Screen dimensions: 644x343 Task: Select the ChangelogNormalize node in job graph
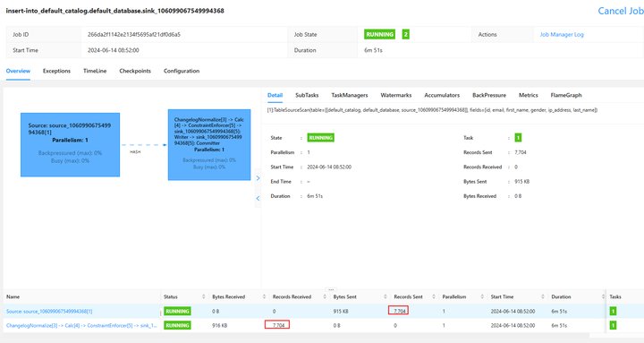(x=209, y=145)
